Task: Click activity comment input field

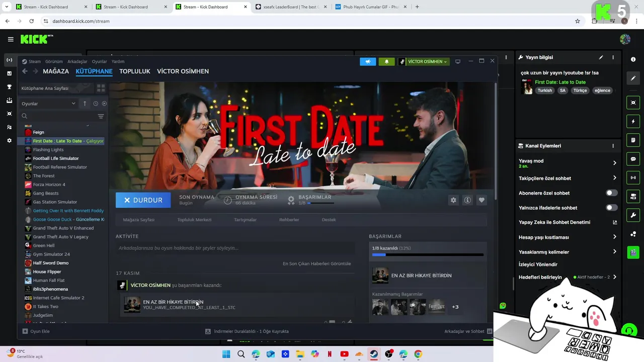Action: [x=235, y=248]
